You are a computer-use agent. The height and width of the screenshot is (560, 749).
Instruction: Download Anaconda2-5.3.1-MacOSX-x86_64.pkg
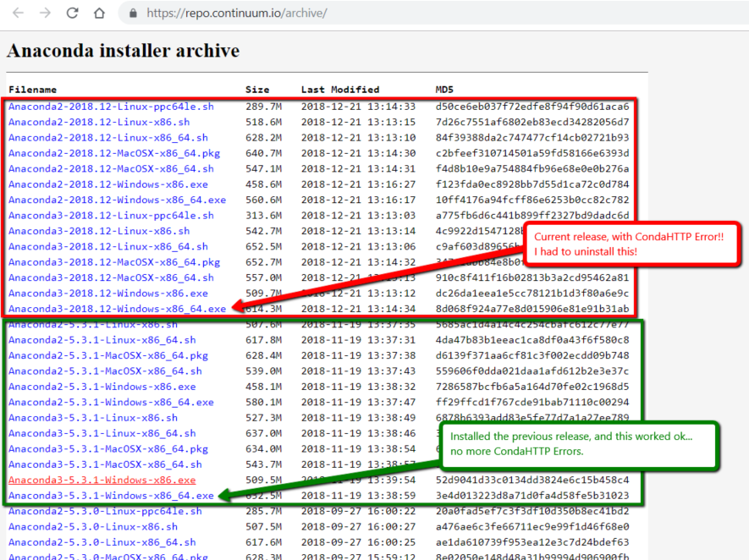108,355
